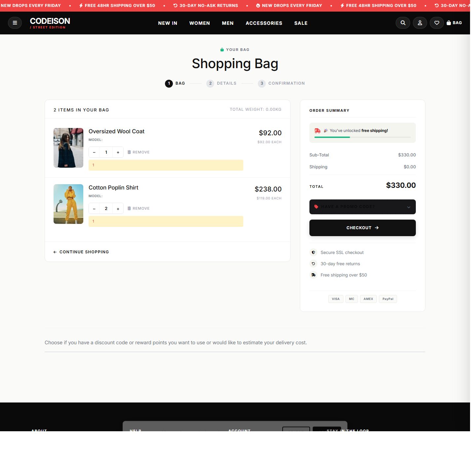Click the Codeison Street Edition logo
The image size is (476, 463).
click(50, 23)
